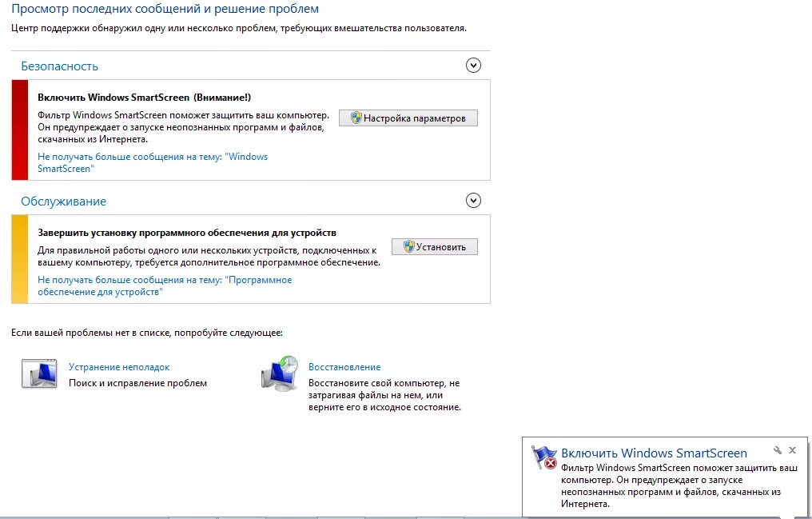This screenshot has width=812, height=519.
Task: Collapse the Обслуживание section chevron
Action: click(x=473, y=201)
